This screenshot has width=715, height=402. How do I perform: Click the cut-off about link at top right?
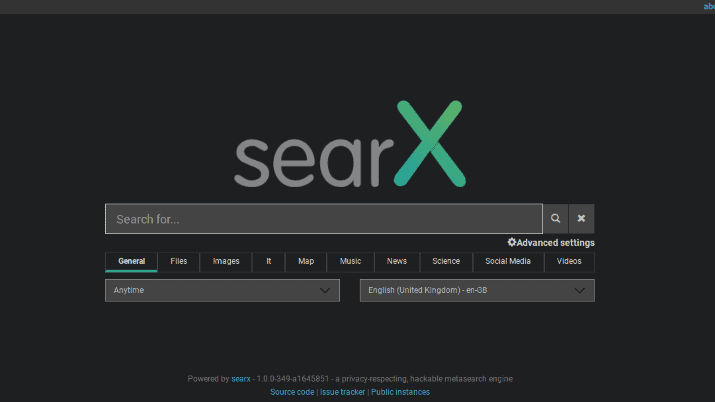click(709, 6)
